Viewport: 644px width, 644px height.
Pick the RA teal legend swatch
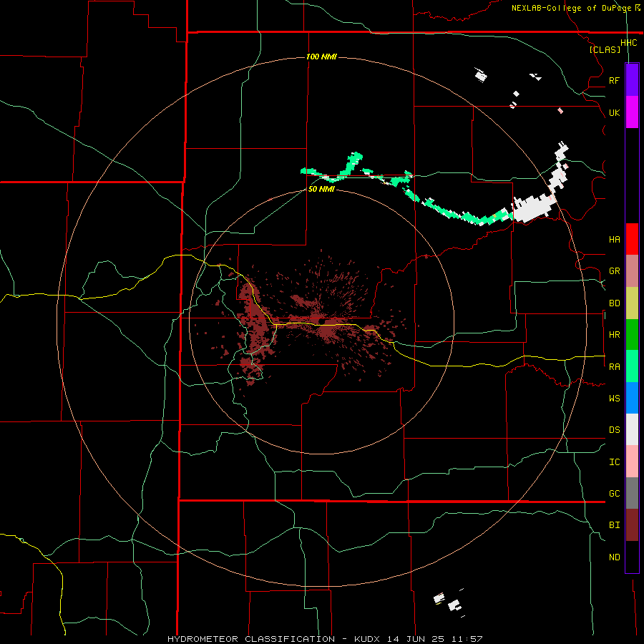pyautogui.click(x=632, y=366)
